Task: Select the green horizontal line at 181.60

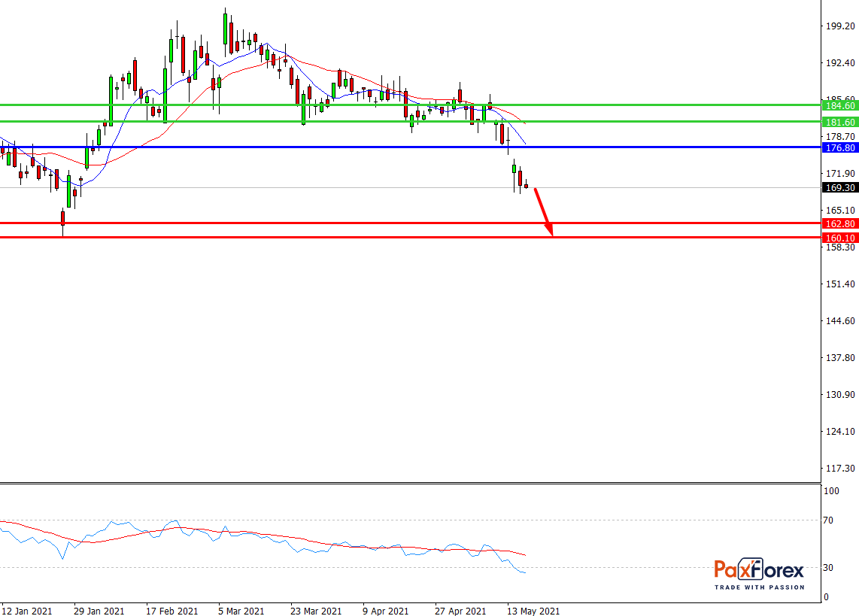Action: [x=411, y=122]
